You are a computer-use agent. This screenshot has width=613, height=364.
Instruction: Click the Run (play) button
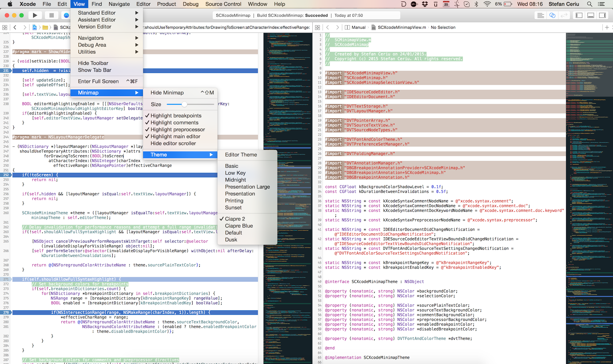pos(35,15)
